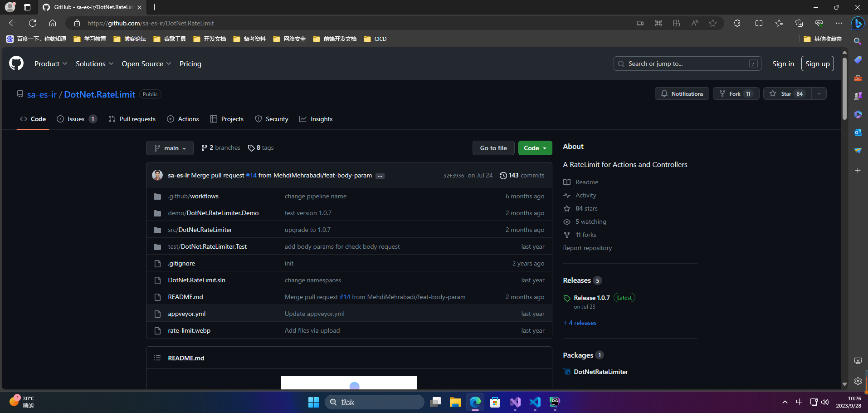Open the Actions tab
The image size is (868, 413).
coord(183,119)
